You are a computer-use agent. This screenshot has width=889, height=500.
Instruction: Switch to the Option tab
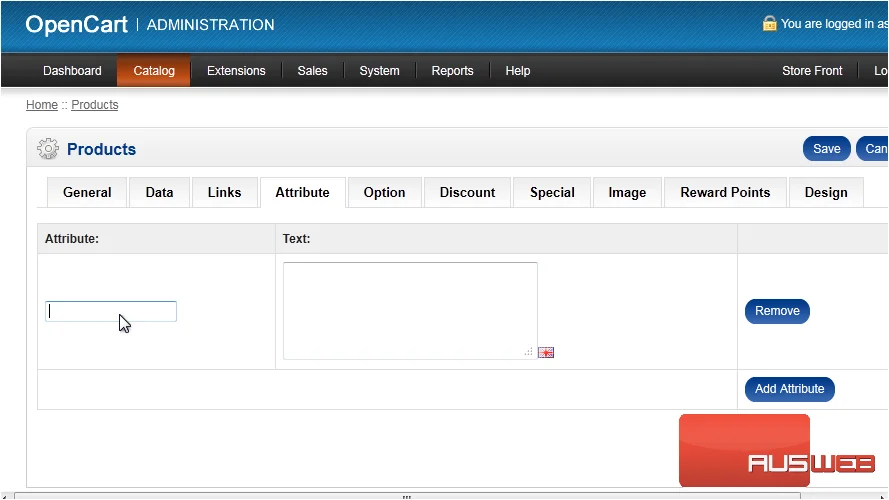click(x=384, y=193)
